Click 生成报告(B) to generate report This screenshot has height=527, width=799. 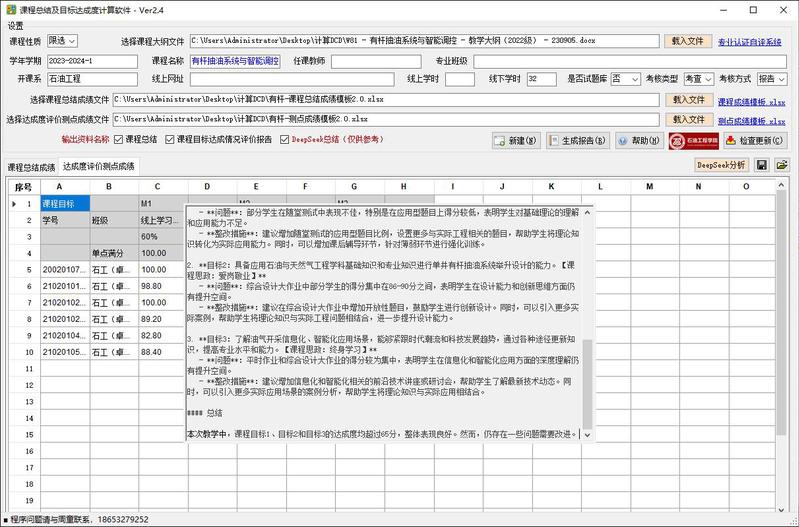(577, 141)
